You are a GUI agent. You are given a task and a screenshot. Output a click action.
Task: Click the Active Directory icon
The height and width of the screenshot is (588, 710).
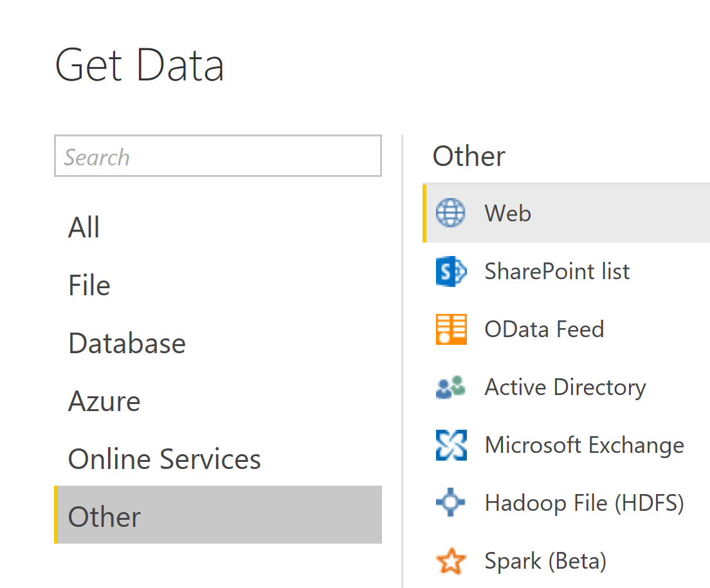(451, 387)
